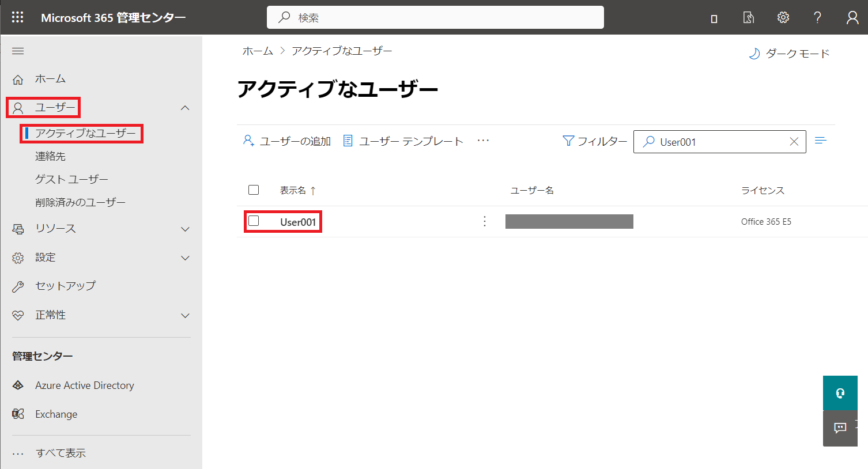Click the document icon in the header
Screen dimensions: 868x469
click(748, 18)
